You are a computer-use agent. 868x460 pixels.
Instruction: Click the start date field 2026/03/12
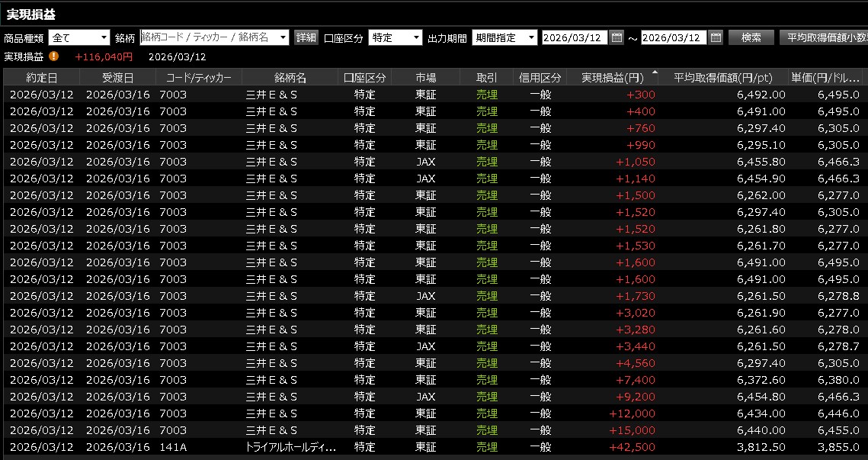pyautogui.click(x=575, y=37)
